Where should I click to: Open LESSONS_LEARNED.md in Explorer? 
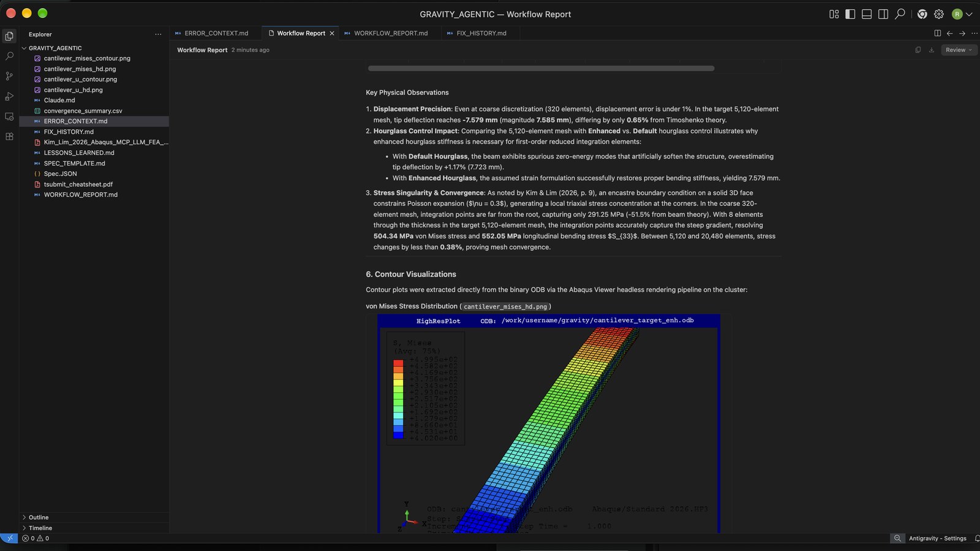pos(79,153)
